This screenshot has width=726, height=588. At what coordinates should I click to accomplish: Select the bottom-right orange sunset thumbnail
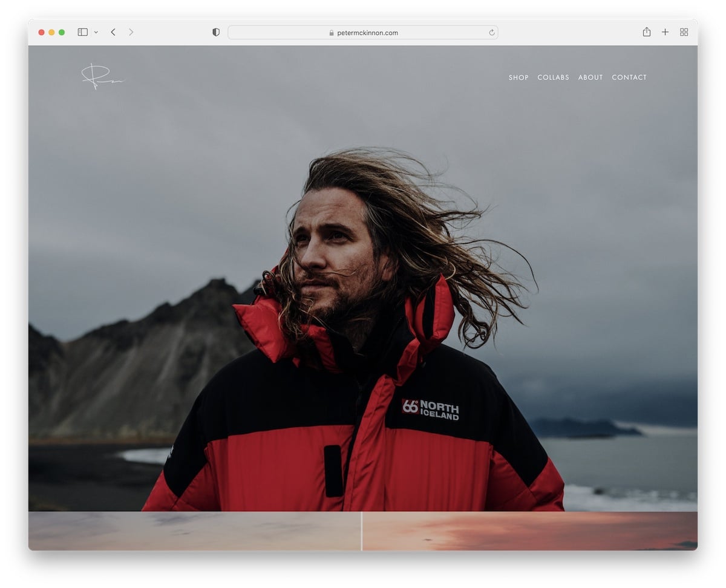point(530,531)
